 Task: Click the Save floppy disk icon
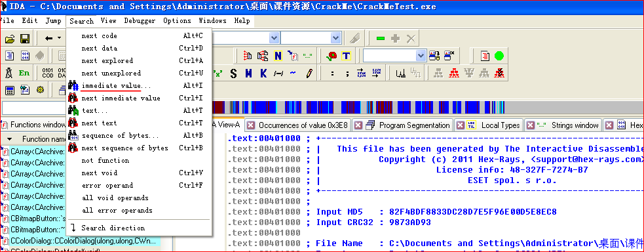[25, 39]
